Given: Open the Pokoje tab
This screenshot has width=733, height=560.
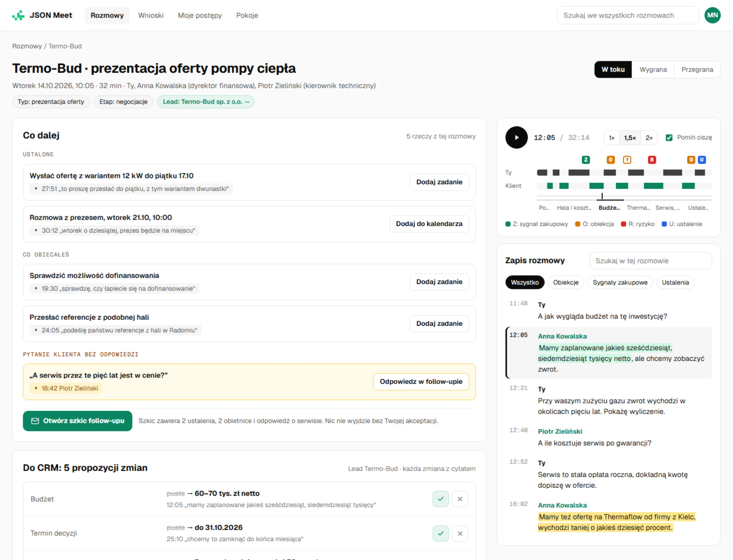Looking at the screenshot, I should coord(247,15).
